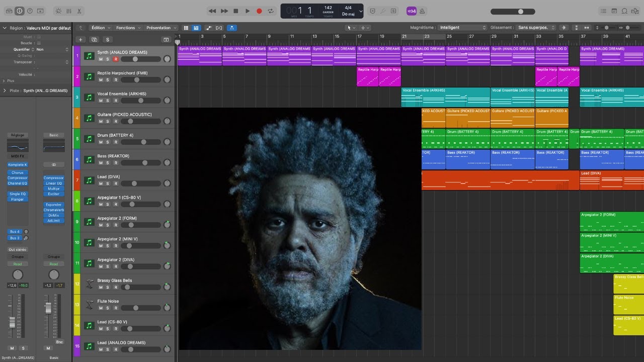The width and height of the screenshot is (644, 362).
Task: Collapse the Région inspector disclosure triangle
Action: coord(5,28)
